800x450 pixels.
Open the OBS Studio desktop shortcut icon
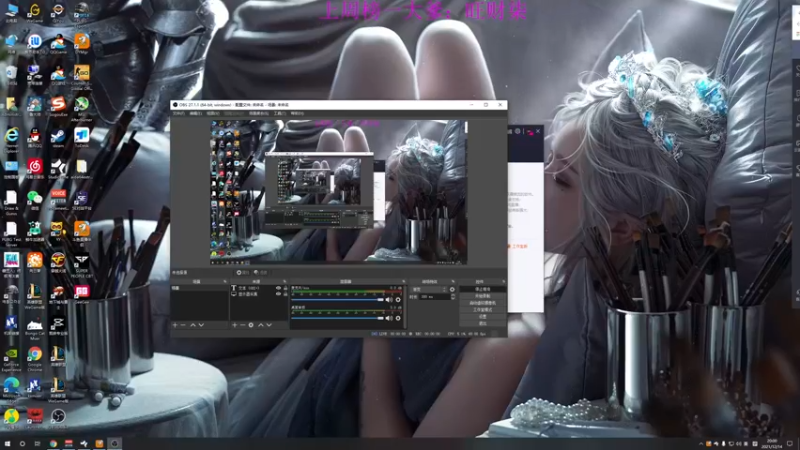[x=58, y=417]
